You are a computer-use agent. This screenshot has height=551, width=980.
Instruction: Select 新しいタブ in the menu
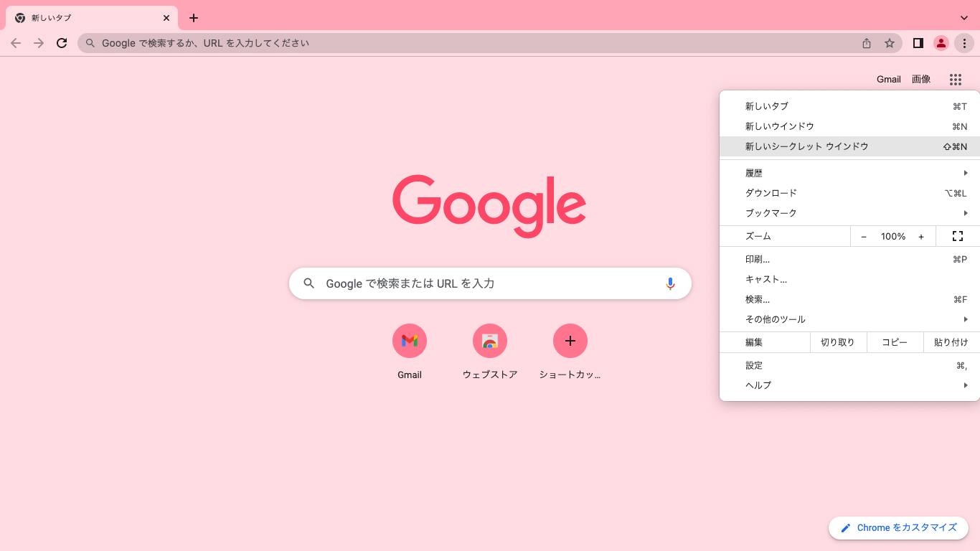[x=849, y=106]
